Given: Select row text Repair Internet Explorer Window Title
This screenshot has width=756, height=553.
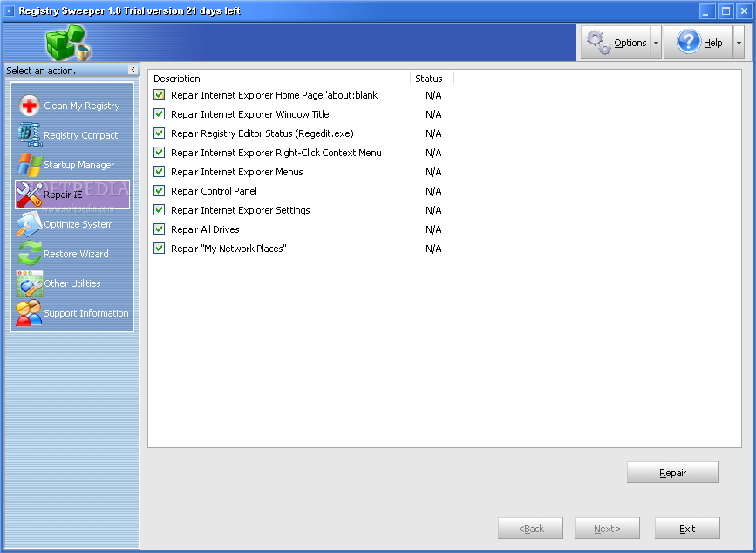Looking at the screenshot, I should point(249,114).
